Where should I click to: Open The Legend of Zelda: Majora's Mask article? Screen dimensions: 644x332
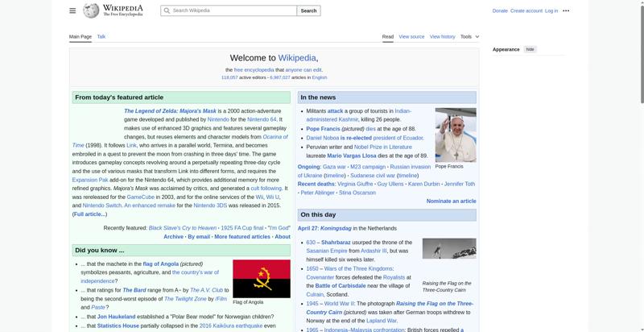click(170, 111)
